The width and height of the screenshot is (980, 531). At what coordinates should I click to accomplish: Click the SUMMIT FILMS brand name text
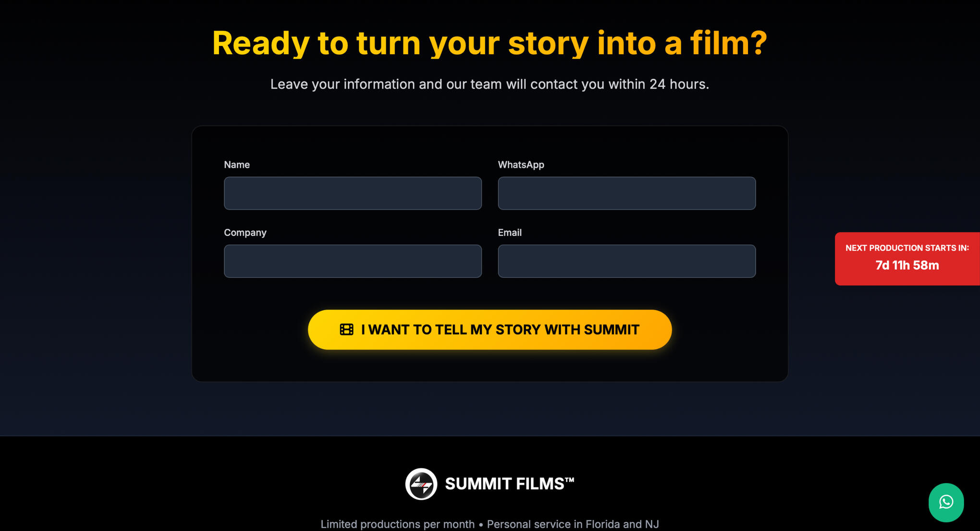click(509, 484)
